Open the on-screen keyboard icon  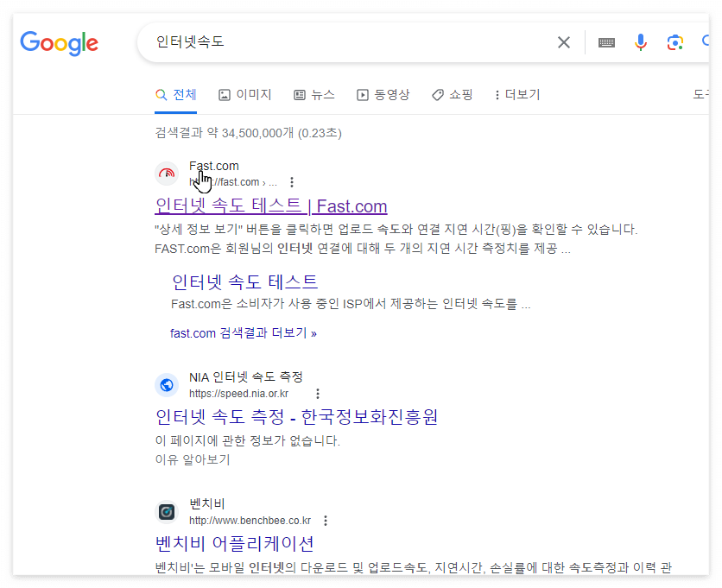(x=605, y=41)
